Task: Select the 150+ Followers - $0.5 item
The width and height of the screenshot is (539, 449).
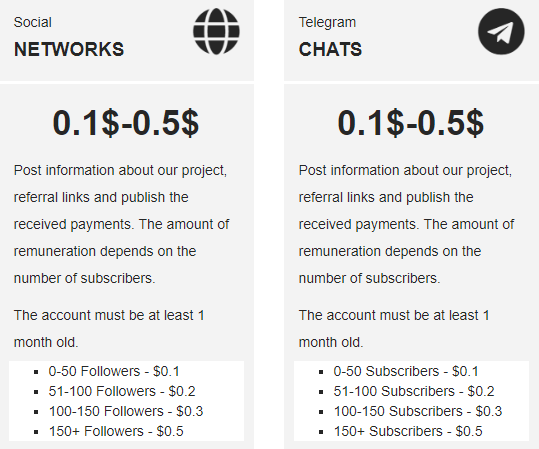Action: tap(116, 431)
